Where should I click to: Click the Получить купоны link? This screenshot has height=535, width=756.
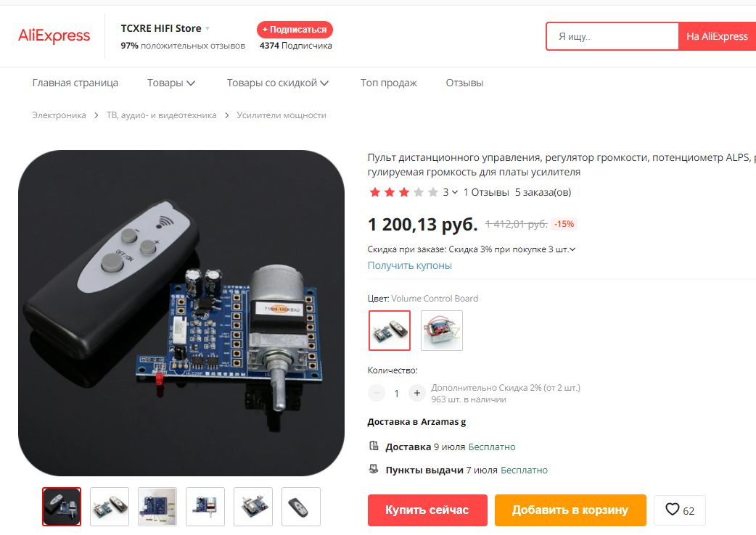coord(410,265)
